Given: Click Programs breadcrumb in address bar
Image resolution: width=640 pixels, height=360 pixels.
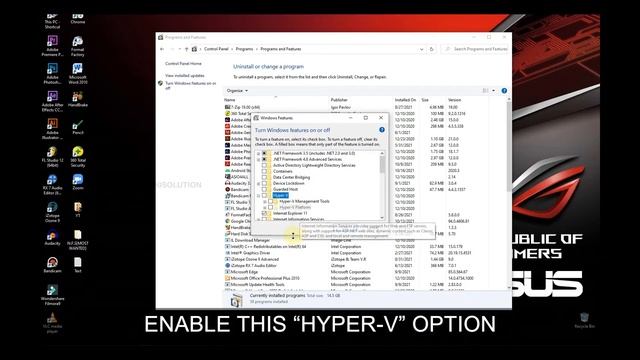Looking at the screenshot, I should (x=244, y=49).
